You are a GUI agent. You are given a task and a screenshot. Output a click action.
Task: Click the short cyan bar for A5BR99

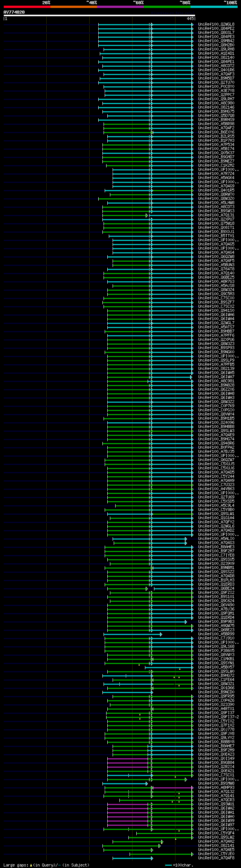coord(133,634)
